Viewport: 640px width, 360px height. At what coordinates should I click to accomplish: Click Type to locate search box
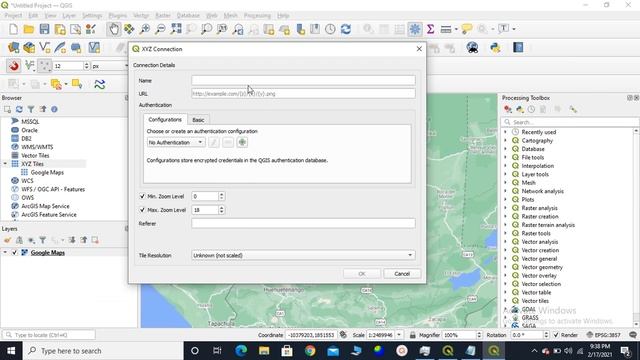(49, 335)
